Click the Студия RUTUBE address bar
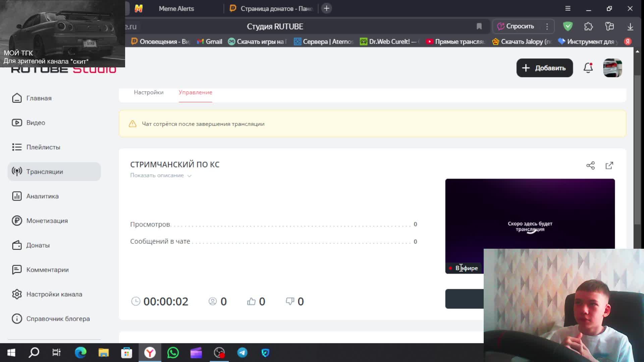The image size is (644, 362). click(275, 26)
